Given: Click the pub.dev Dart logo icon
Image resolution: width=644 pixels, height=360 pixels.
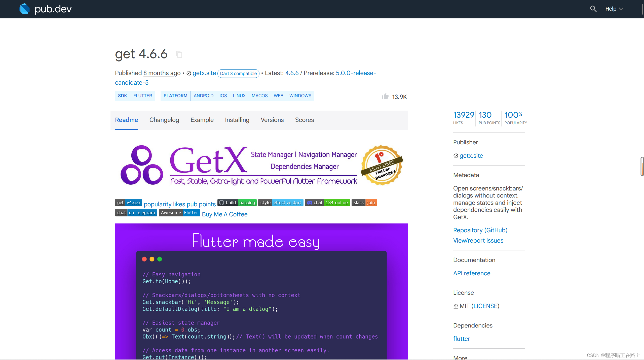Looking at the screenshot, I should pos(24,9).
